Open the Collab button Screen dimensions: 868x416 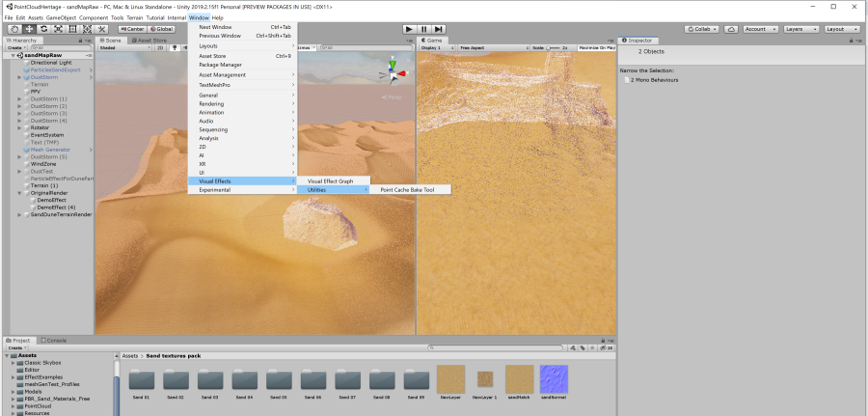tap(701, 29)
